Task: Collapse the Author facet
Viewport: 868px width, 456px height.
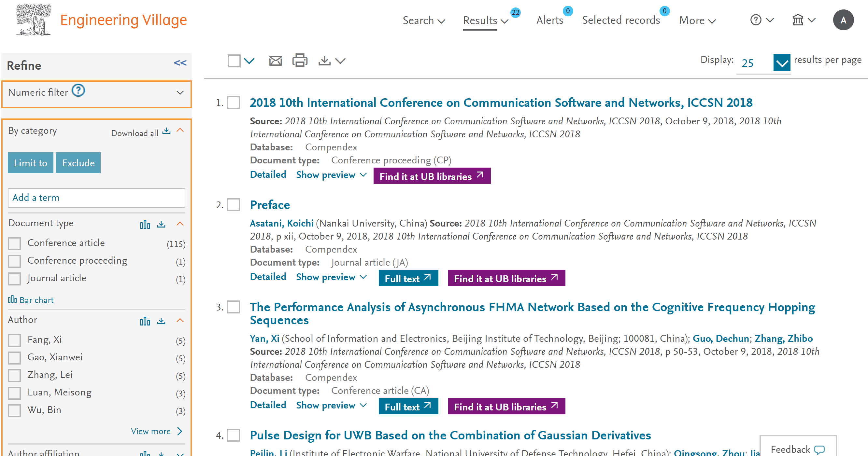Action: coord(180,321)
